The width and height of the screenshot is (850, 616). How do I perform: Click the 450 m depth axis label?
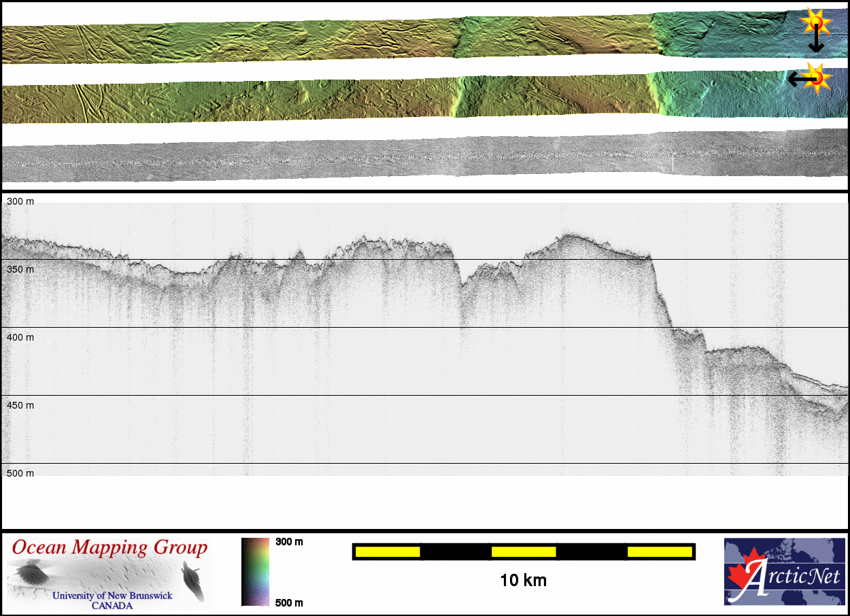coord(20,406)
